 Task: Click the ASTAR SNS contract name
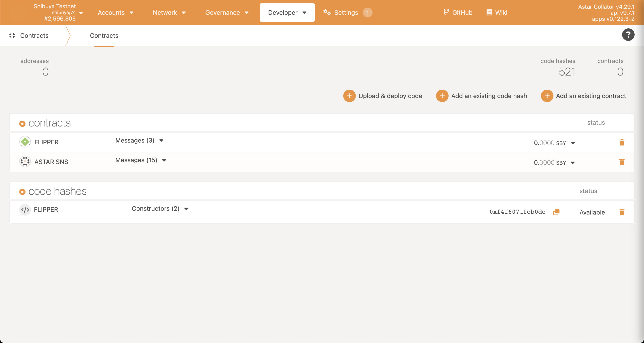click(51, 162)
